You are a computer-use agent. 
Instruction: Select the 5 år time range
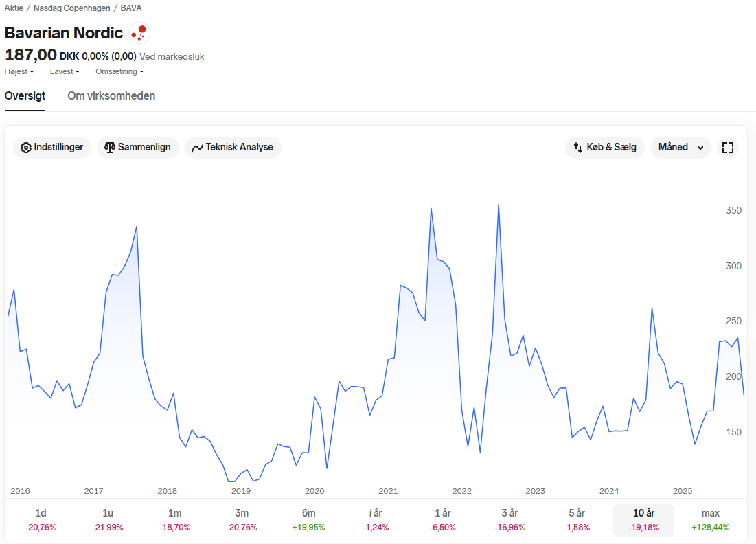[577, 520]
